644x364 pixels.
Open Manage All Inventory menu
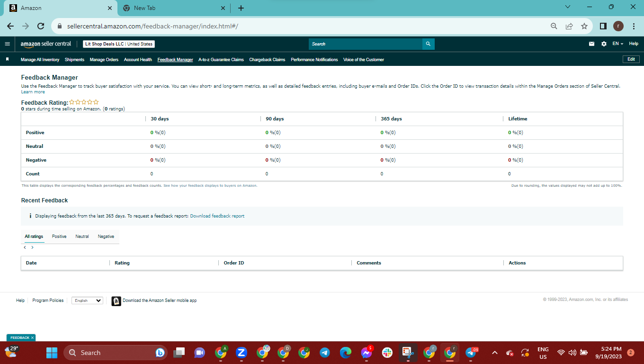click(40, 60)
